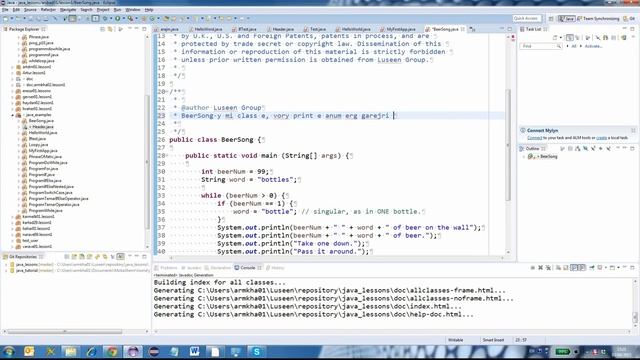This screenshot has height=360, width=640.
Task: Select the Git Repositories tab
Action: (22, 257)
